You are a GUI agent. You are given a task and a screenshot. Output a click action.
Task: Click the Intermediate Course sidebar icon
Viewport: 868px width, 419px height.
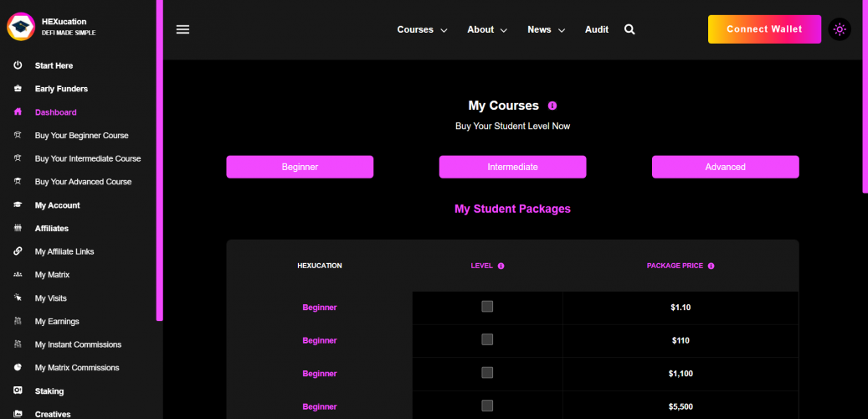[x=18, y=158]
